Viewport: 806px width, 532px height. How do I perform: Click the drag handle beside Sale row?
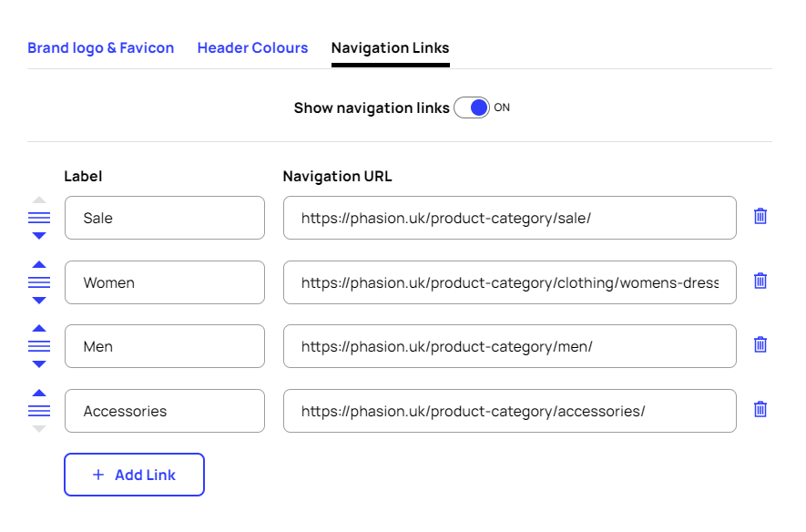point(39,218)
